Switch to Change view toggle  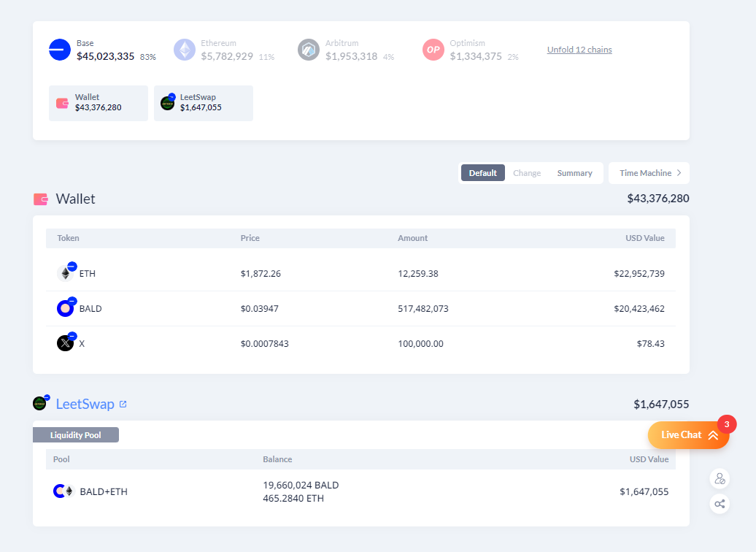[527, 173]
